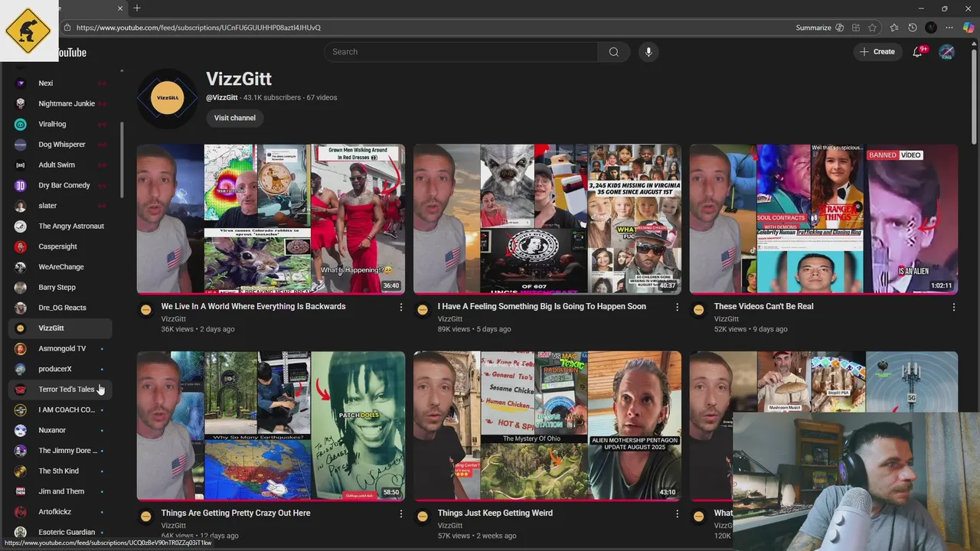Click channel avatar beside 'These Videos Can't Be Real'
980x551 pixels.
(x=698, y=310)
